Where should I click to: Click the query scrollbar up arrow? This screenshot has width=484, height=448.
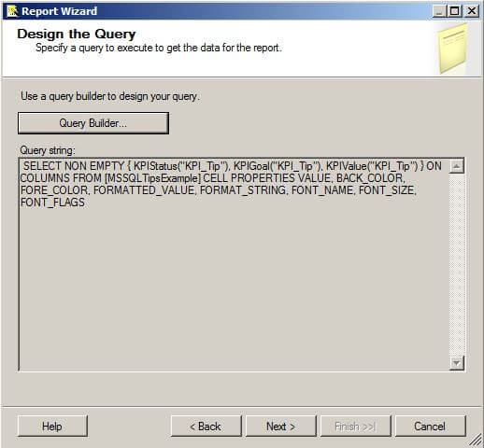(457, 166)
